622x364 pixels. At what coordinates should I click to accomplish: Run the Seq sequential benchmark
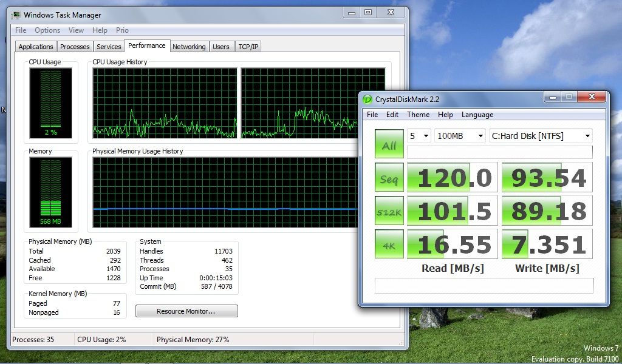(x=389, y=177)
